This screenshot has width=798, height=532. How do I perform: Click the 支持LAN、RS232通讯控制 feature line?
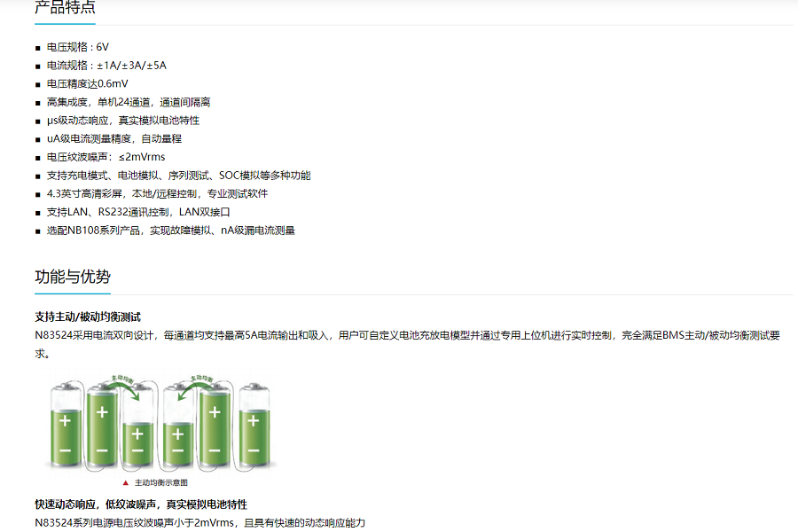click(x=138, y=212)
